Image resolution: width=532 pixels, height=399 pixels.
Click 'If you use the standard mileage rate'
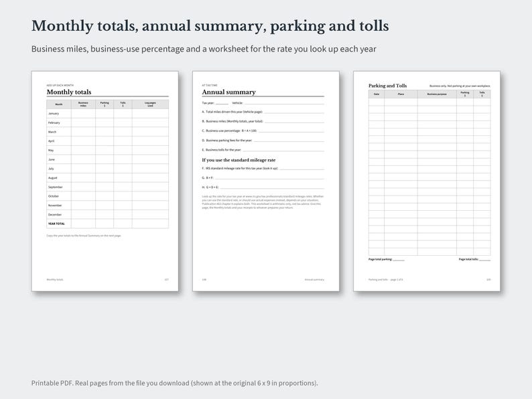[x=239, y=160]
